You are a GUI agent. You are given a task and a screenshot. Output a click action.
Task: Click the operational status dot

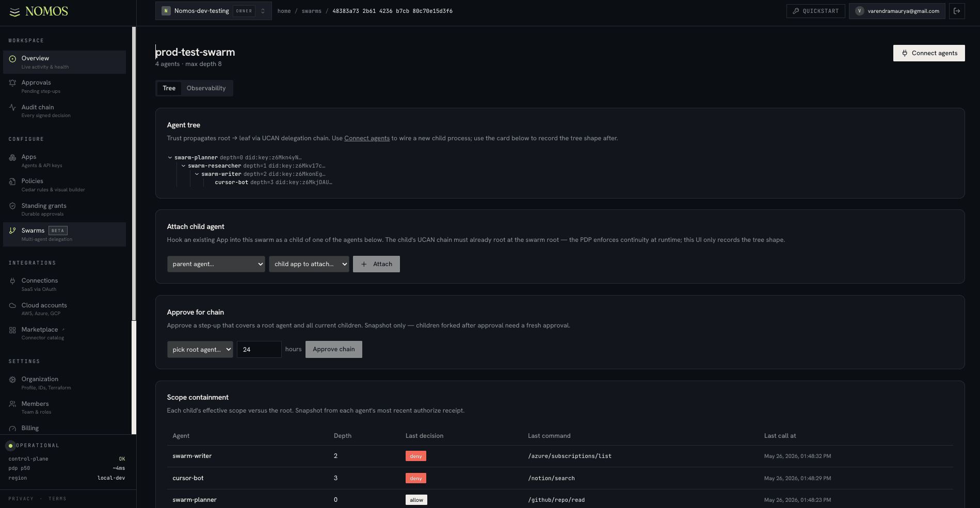(10, 446)
